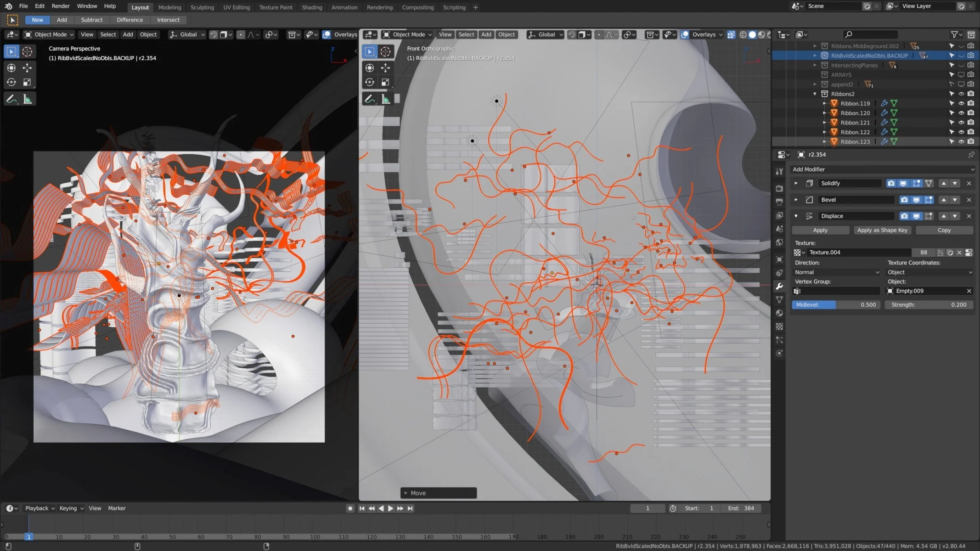Choose the Rotate tool in Front Orthographic viewport
The height and width of the screenshot is (551, 980).
(370, 82)
